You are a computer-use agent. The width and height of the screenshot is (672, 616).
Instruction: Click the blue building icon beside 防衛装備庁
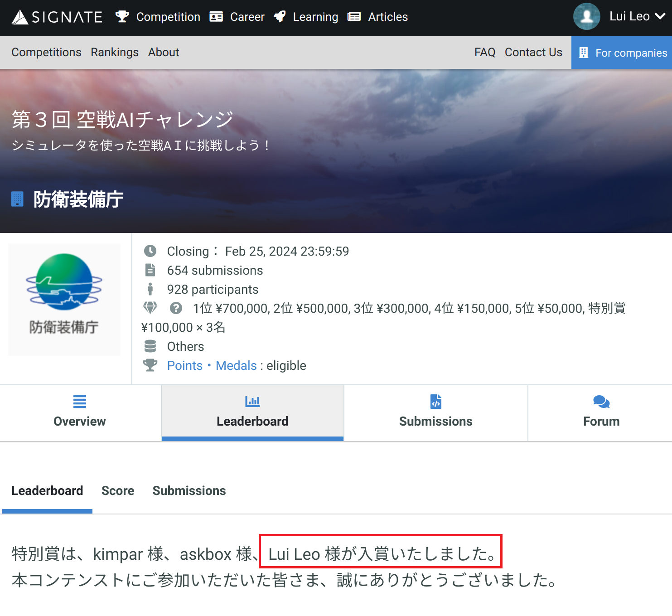click(17, 199)
